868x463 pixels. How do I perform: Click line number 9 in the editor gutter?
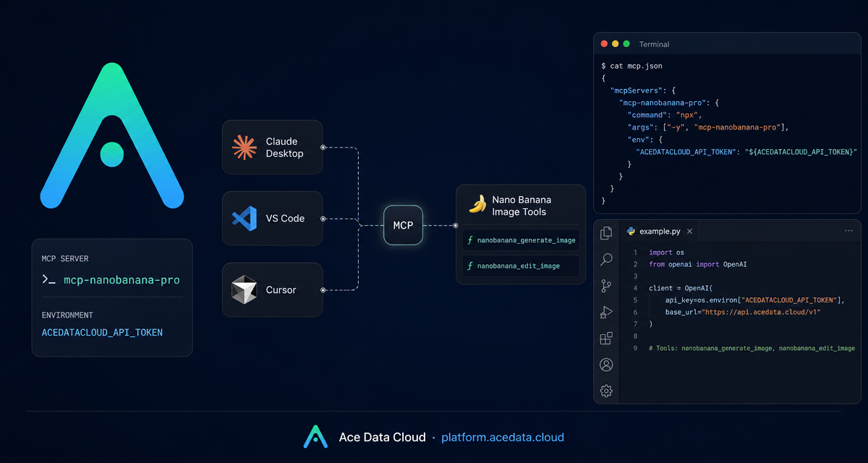coord(635,348)
